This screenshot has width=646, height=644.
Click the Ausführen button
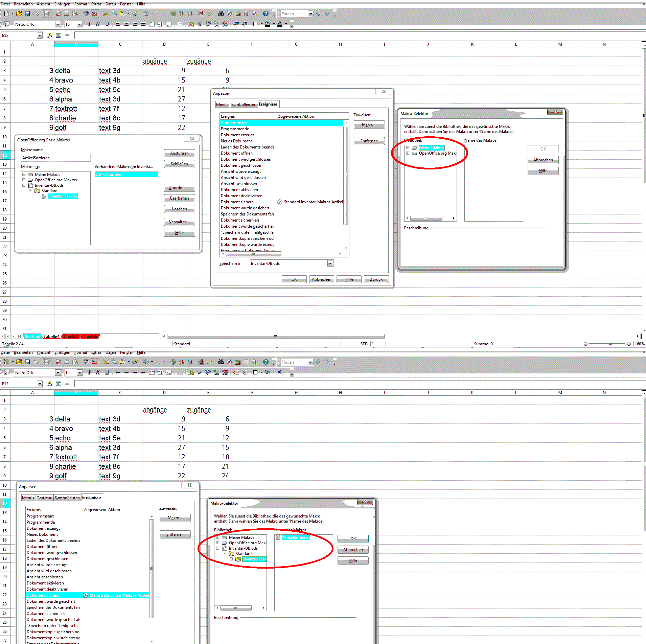pos(179,153)
